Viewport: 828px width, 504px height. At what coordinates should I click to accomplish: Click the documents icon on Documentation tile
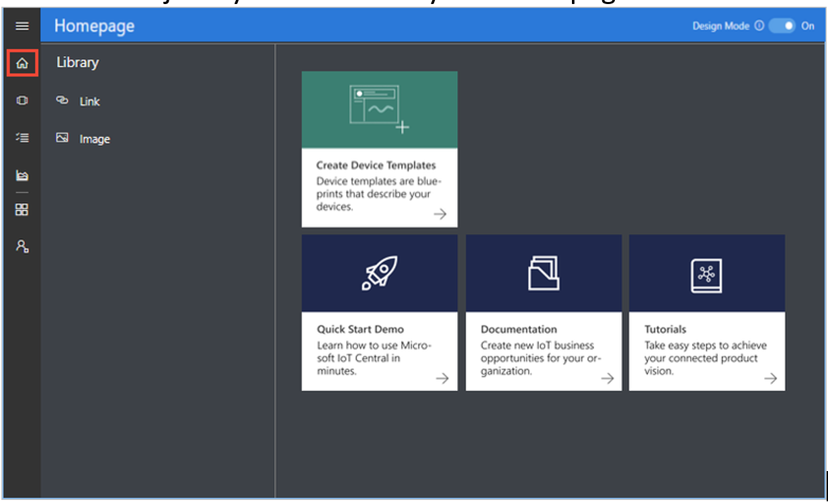[x=544, y=273]
